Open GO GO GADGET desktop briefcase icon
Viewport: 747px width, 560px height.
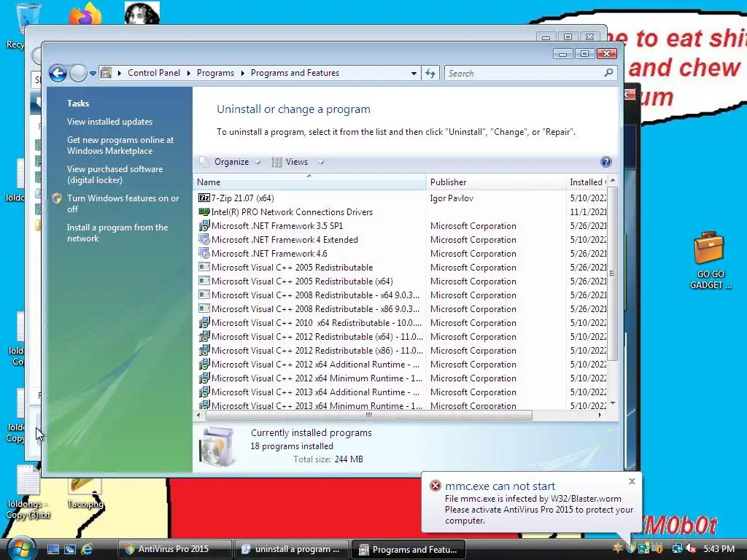[x=709, y=260]
